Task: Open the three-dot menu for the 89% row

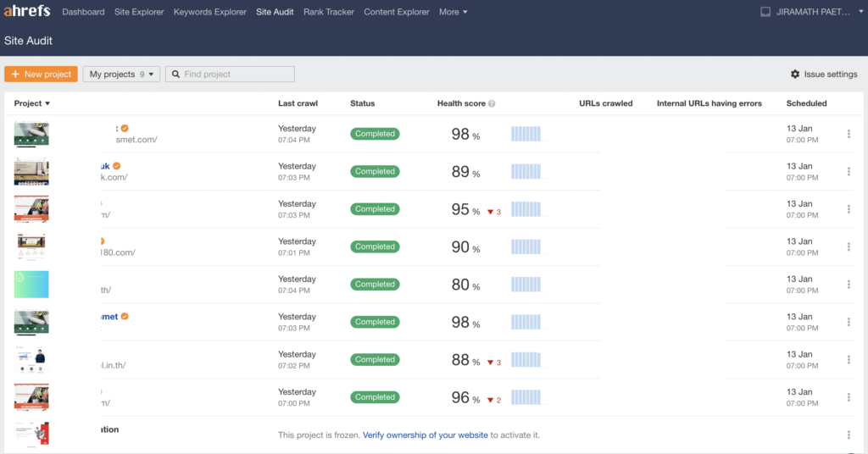Action: pyautogui.click(x=849, y=171)
